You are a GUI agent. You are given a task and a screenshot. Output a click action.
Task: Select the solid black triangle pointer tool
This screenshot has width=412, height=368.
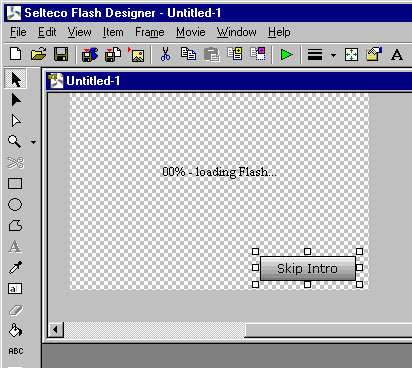pyautogui.click(x=16, y=100)
